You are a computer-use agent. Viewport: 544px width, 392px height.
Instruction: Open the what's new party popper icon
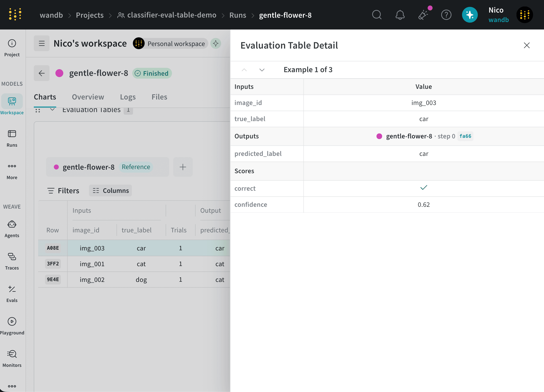423,15
